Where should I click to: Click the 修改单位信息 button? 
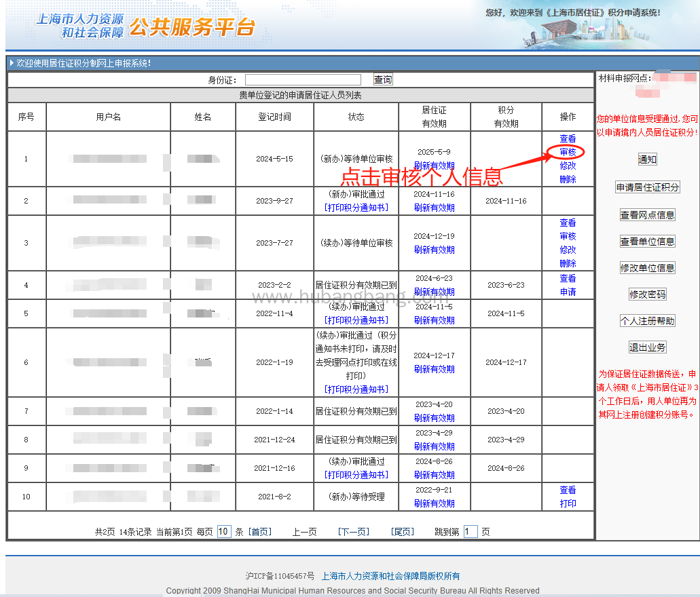(647, 267)
